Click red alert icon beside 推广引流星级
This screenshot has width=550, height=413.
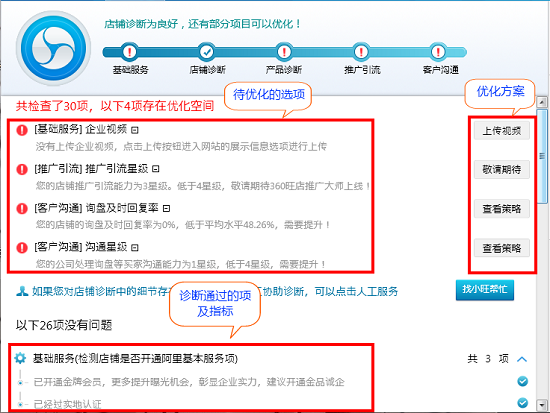click(22, 169)
